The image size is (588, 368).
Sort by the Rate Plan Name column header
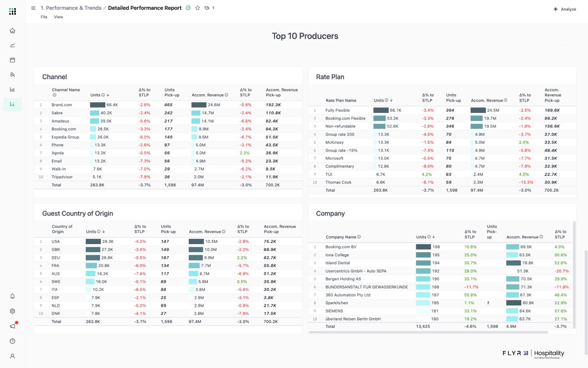[341, 101]
